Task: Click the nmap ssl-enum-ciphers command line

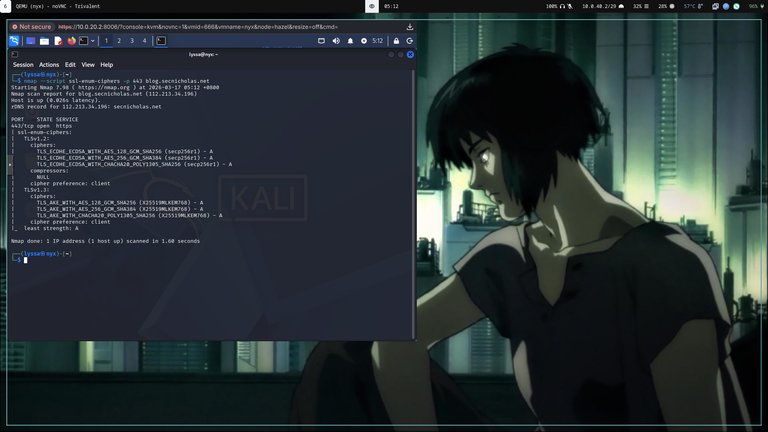Action: [x=117, y=81]
